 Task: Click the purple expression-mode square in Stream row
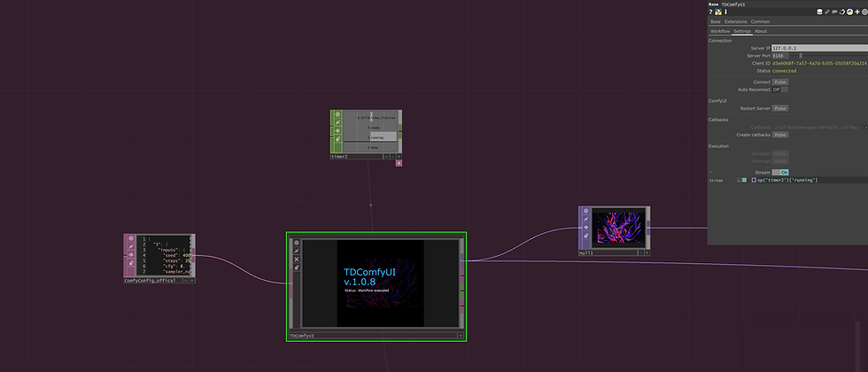(x=754, y=181)
